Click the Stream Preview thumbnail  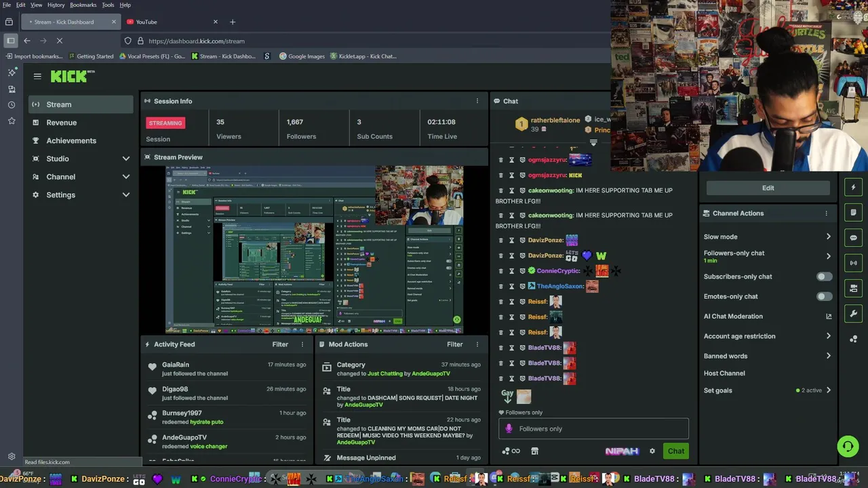click(x=315, y=250)
